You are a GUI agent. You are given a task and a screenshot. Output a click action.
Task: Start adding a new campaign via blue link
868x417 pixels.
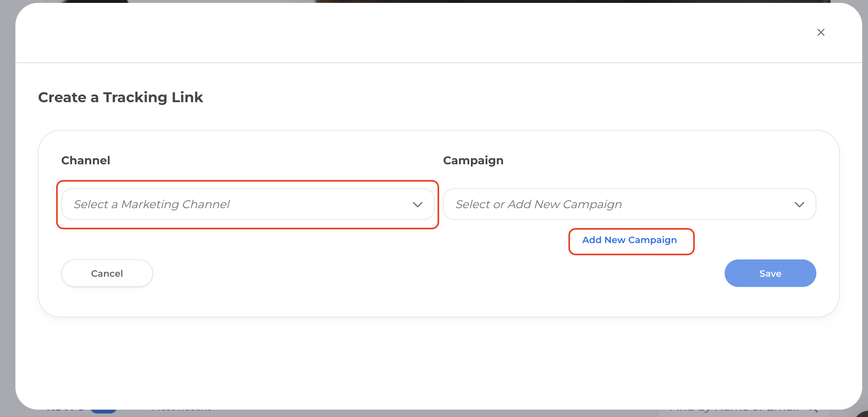click(629, 240)
